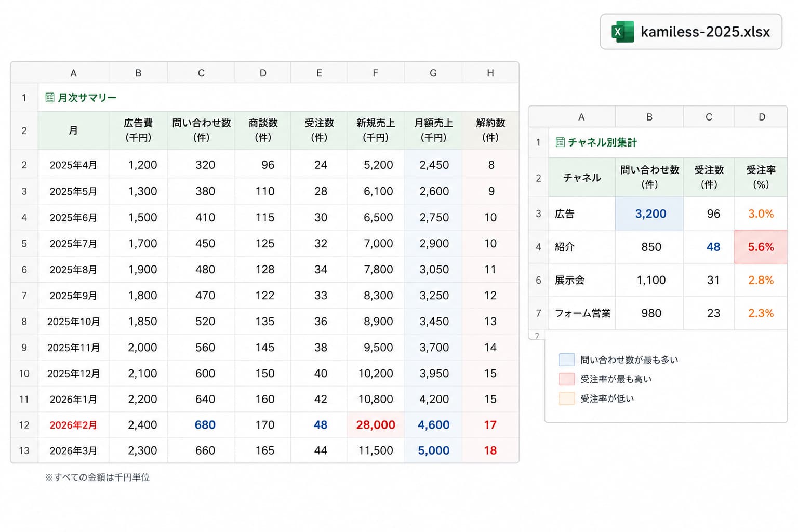
Task: Select the 広告費 cell showing 1,200
Action: pos(138,165)
